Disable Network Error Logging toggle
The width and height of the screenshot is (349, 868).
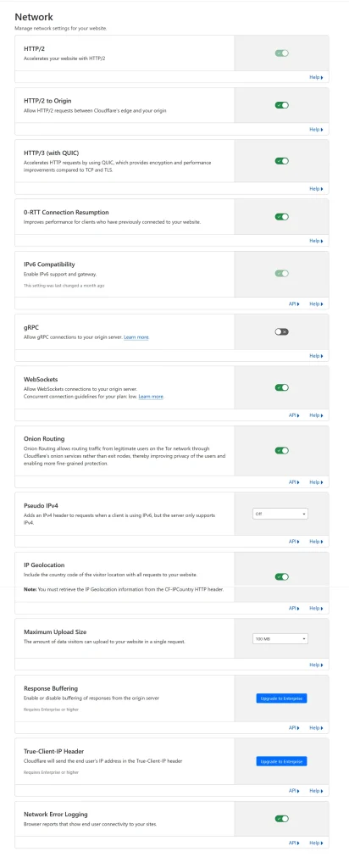click(282, 818)
